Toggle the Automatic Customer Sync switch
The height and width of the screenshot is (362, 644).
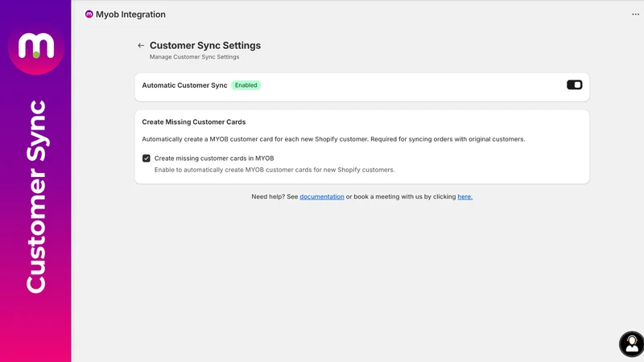(574, 85)
